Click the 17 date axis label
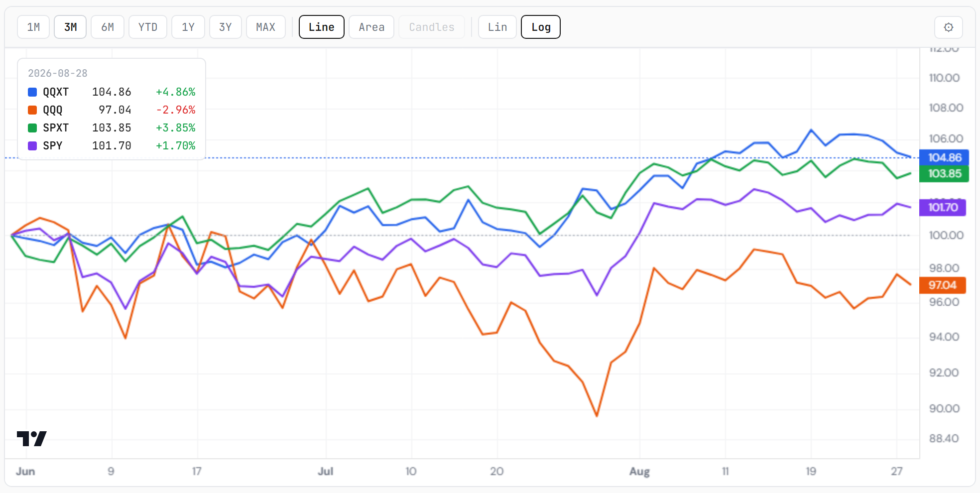The image size is (980, 493). tap(197, 472)
